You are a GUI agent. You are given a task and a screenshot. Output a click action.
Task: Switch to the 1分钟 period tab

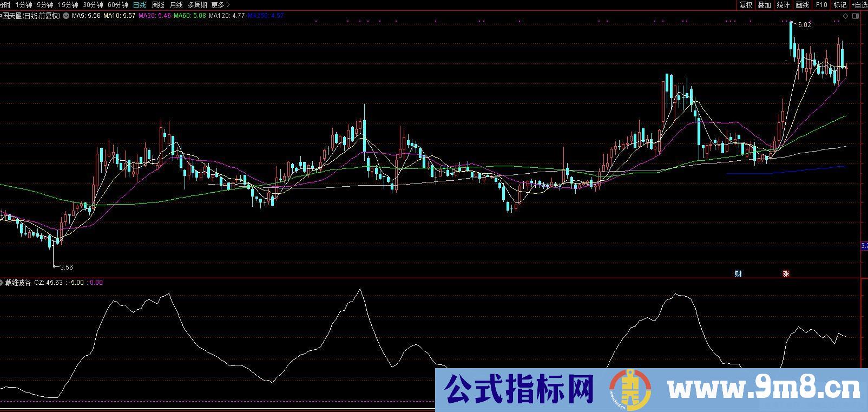[24, 5]
